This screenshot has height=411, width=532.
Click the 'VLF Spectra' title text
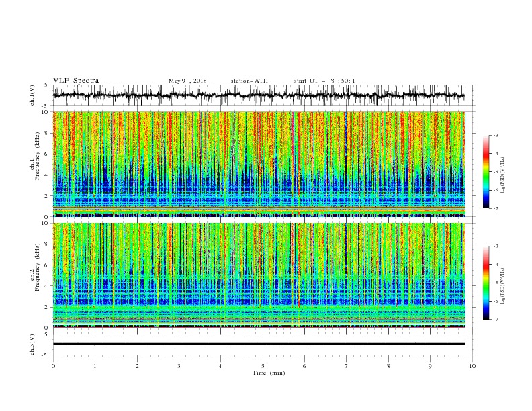pos(76,81)
